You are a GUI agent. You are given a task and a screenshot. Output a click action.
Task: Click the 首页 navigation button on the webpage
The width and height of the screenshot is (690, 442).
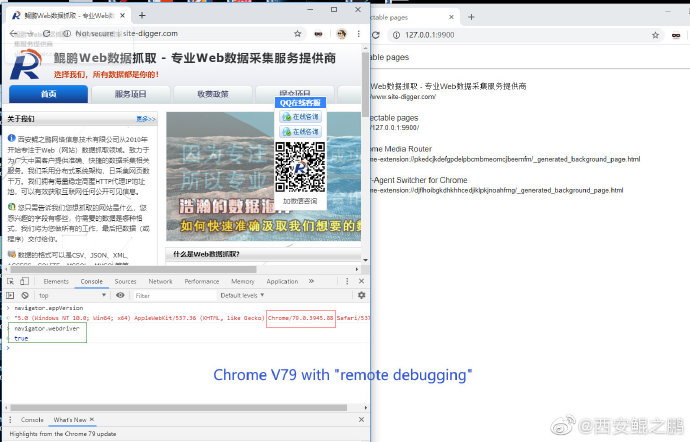tap(48, 94)
